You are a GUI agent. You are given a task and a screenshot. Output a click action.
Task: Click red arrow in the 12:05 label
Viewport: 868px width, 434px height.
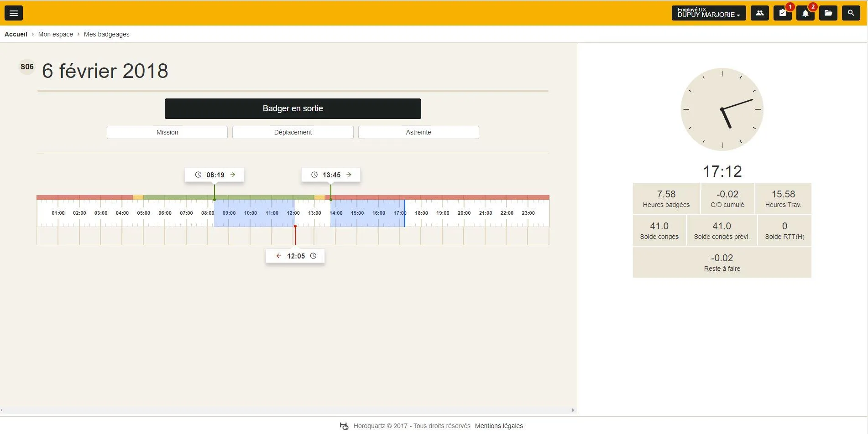tap(279, 256)
